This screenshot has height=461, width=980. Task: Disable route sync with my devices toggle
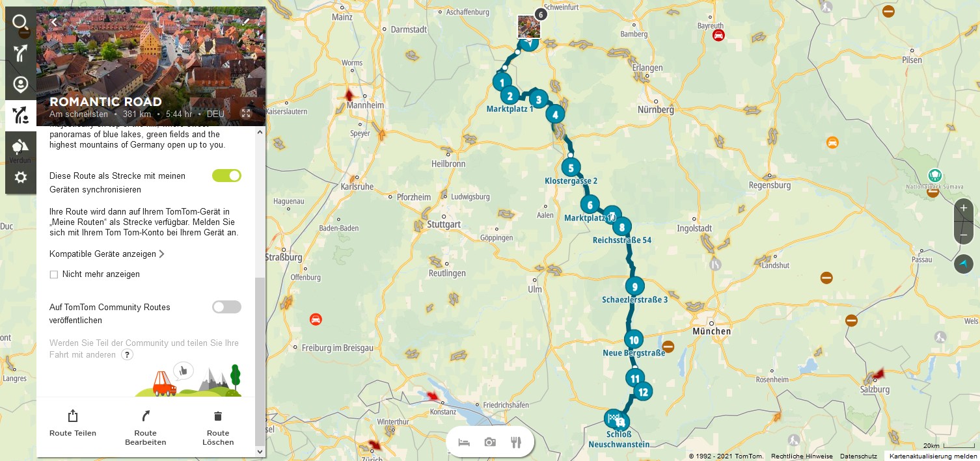pyautogui.click(x=226, y=176)
